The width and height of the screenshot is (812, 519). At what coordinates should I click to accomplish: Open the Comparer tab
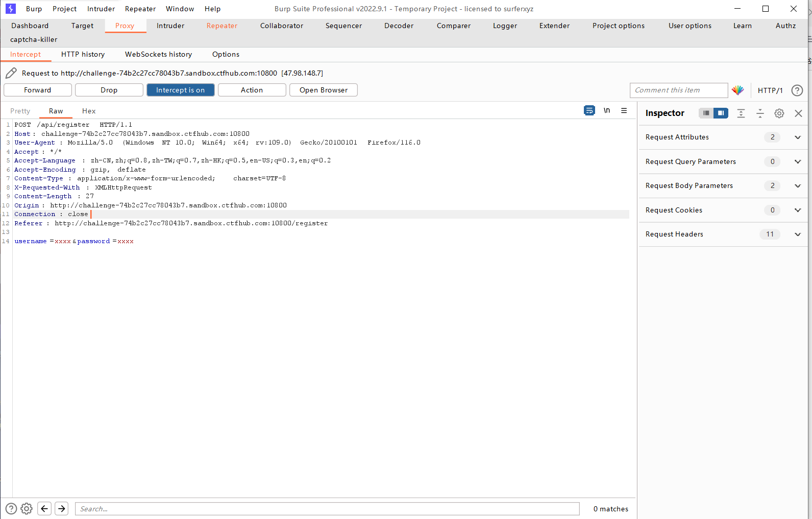454,26
